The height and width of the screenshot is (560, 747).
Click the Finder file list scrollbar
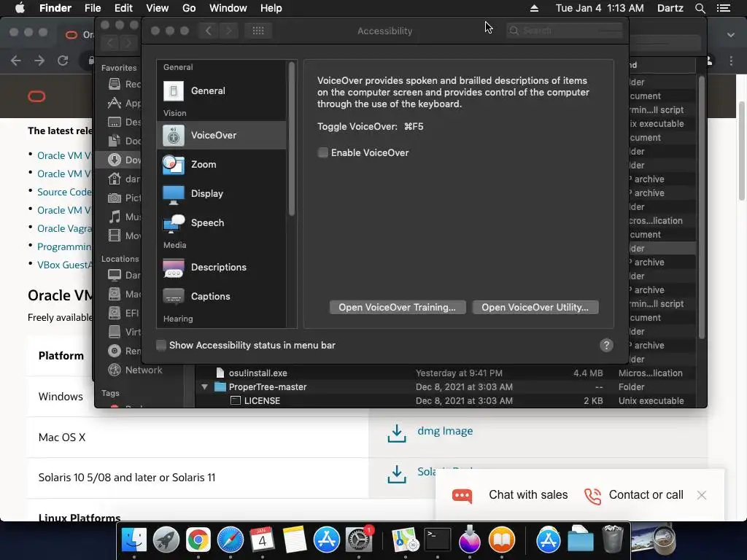701,207
